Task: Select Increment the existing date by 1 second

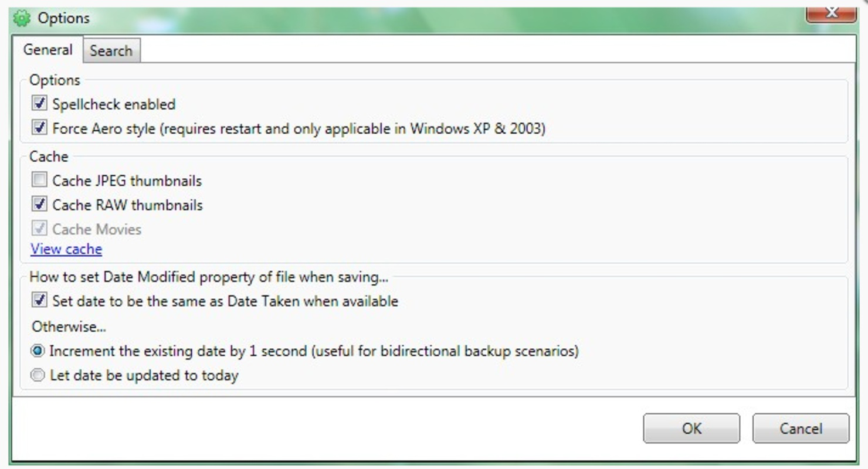Action: click(38, 350)
